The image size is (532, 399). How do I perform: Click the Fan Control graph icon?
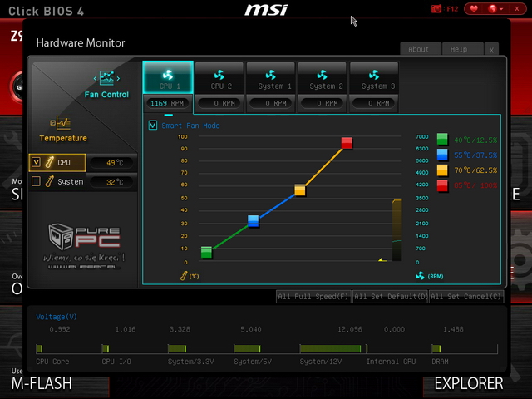click(106, 78)
